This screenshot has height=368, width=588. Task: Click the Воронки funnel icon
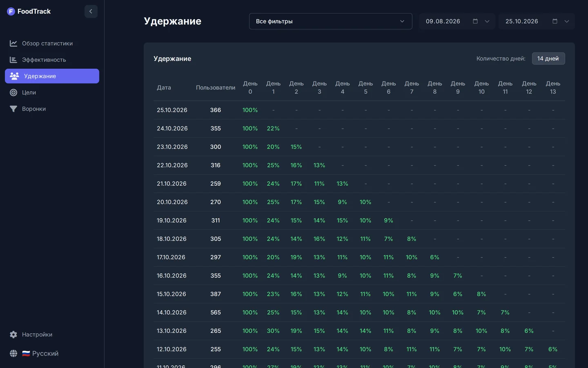coord(13,109)
